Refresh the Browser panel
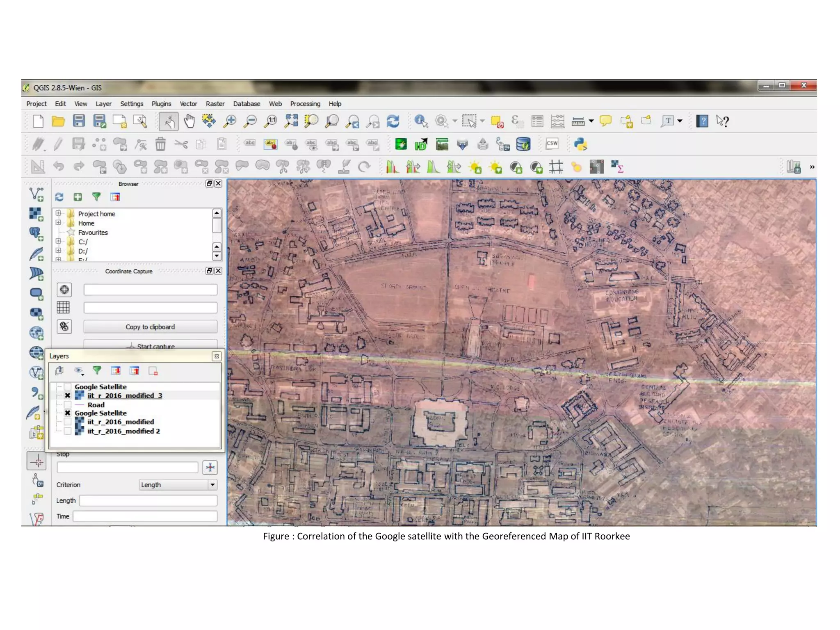 pos(59,197)
